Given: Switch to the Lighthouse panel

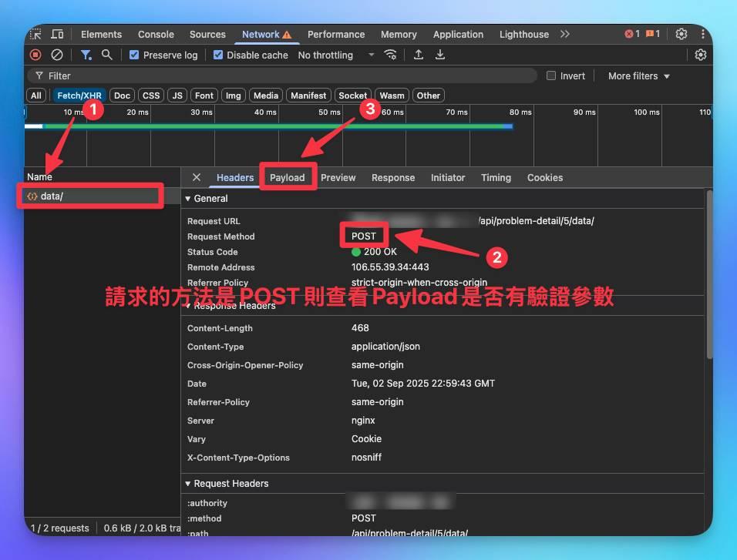Looking at the screenshot, I should (523, 35).
